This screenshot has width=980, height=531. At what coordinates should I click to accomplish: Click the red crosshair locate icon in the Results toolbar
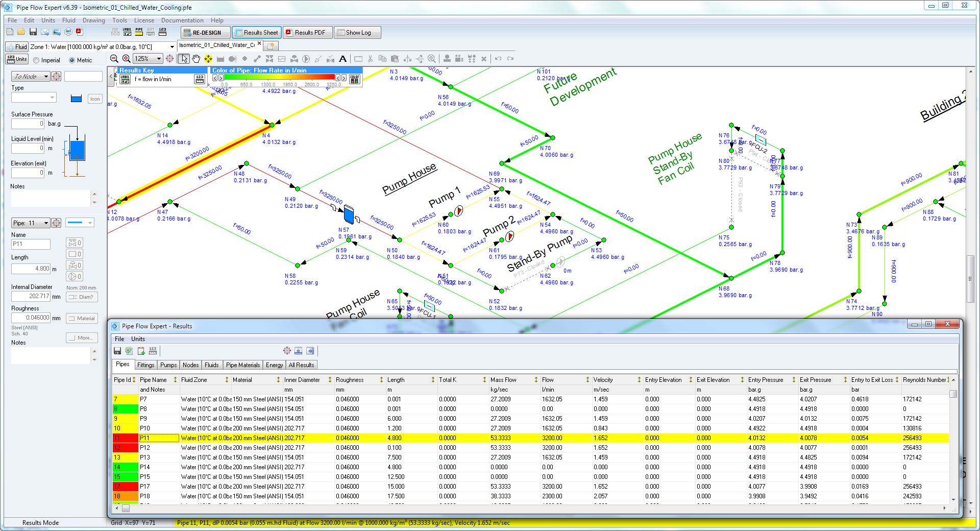point(287,351)
